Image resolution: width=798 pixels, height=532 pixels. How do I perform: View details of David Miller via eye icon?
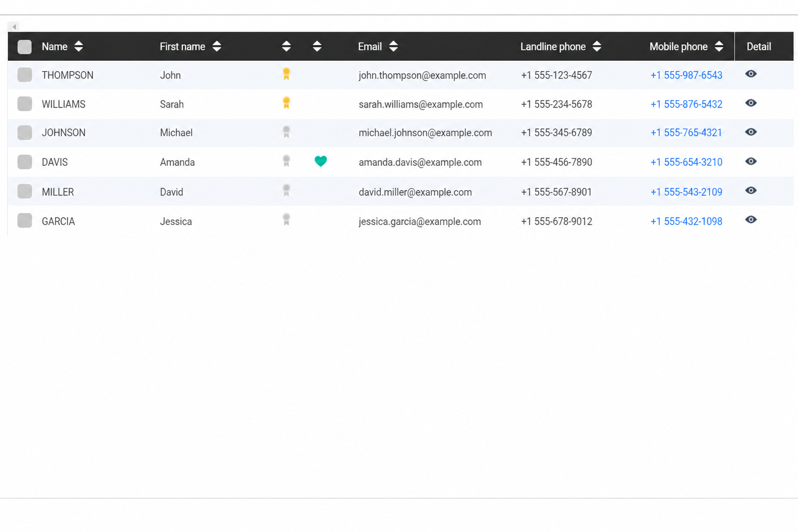[x=751, y=191]
